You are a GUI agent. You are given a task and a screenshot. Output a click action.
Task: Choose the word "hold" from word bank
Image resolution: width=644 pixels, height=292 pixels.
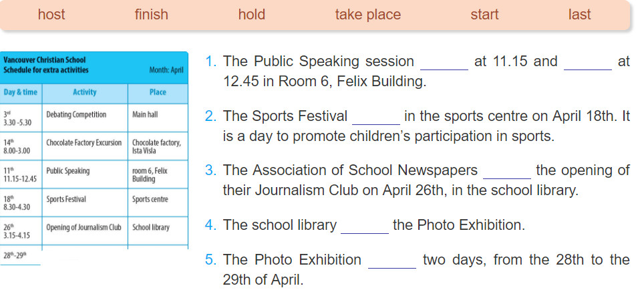pyautogui.click(x=251, y=15)
